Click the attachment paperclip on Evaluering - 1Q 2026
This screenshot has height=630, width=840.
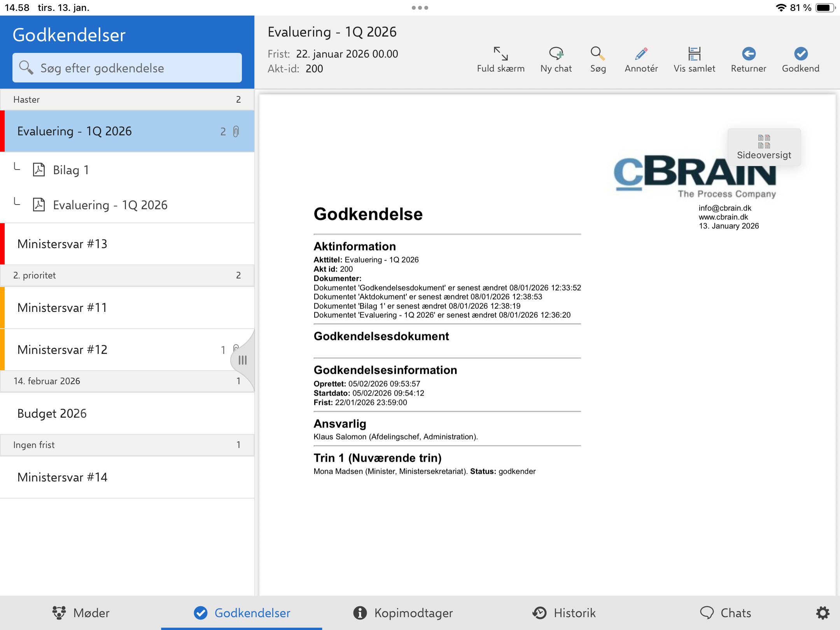236,131
